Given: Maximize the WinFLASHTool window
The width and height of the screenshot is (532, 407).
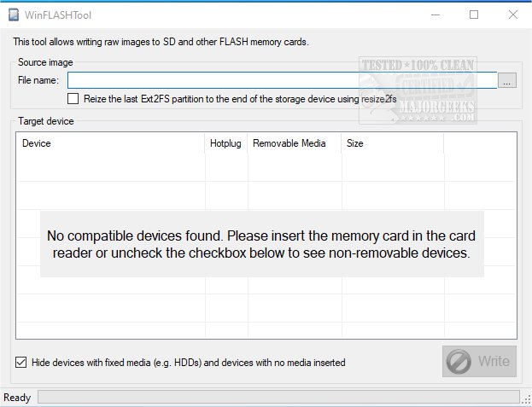Looking at the screenshot, I should click(x=474, y=15).
